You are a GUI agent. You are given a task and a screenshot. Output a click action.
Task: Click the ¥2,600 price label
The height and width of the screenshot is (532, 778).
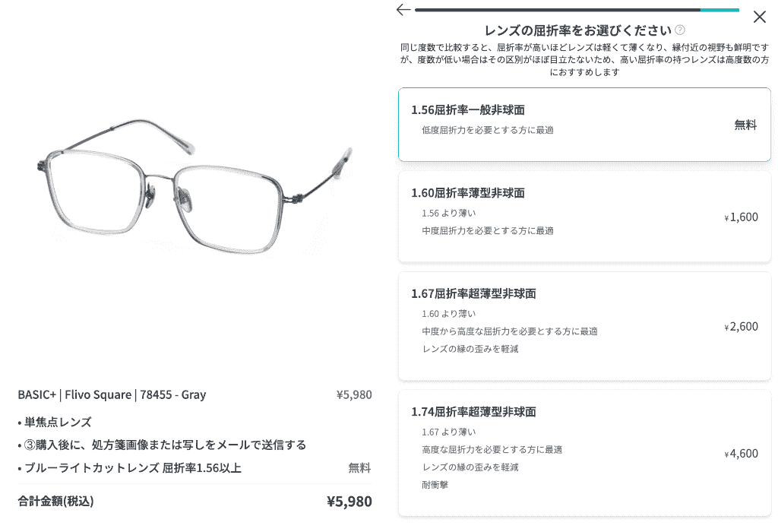pos(741,327)
